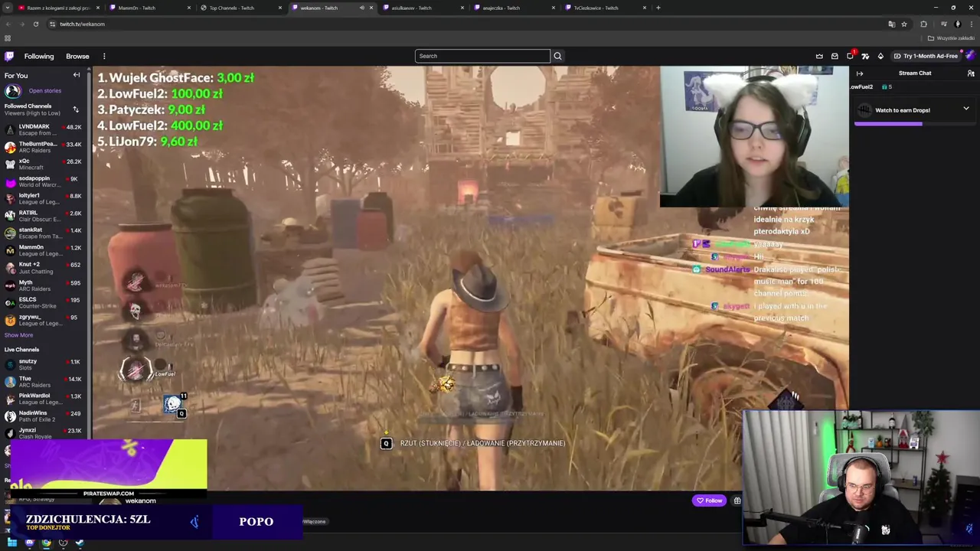Viewport: 980px width, 551px height.
Task: Open the browser apps grid icon
Action: pos(8,38)
